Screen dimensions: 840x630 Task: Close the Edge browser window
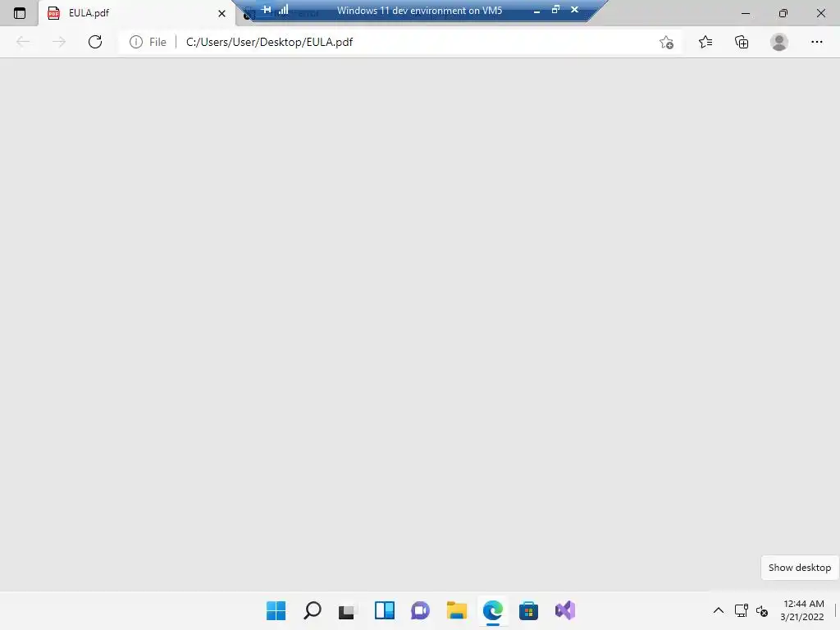[x=820, y=13]
